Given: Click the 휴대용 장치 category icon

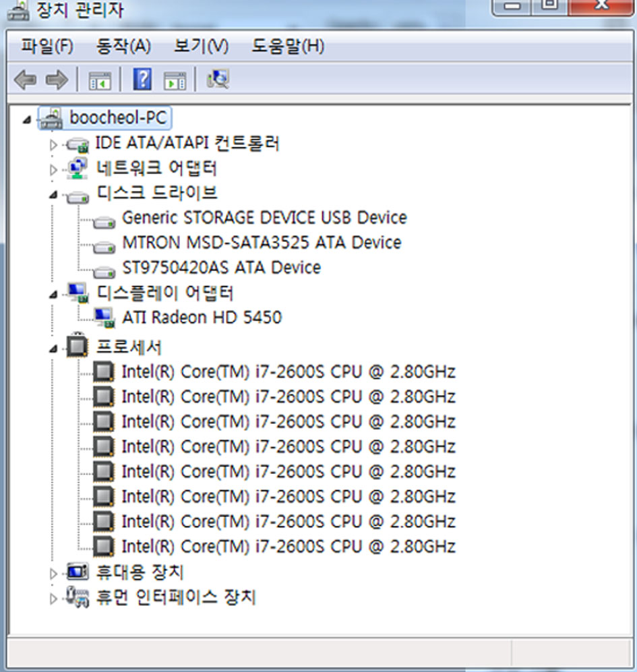Looking at the screenshot, I should (x=78, y=572).
